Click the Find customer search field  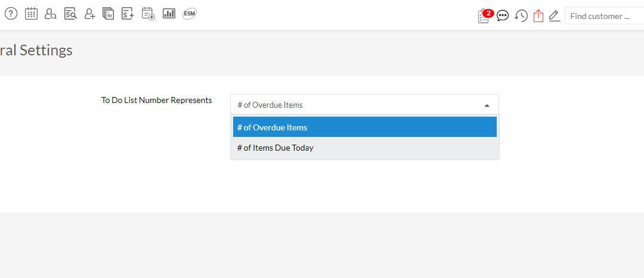click(x=603, y=16)
